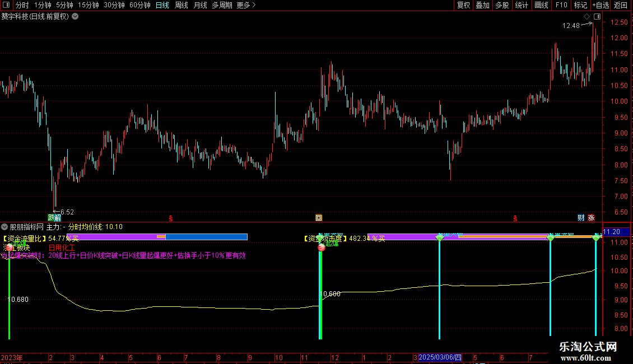Open the 复权 adjustment menu
The height and width of the screenshot is (364, 633).
coord(463,5)
